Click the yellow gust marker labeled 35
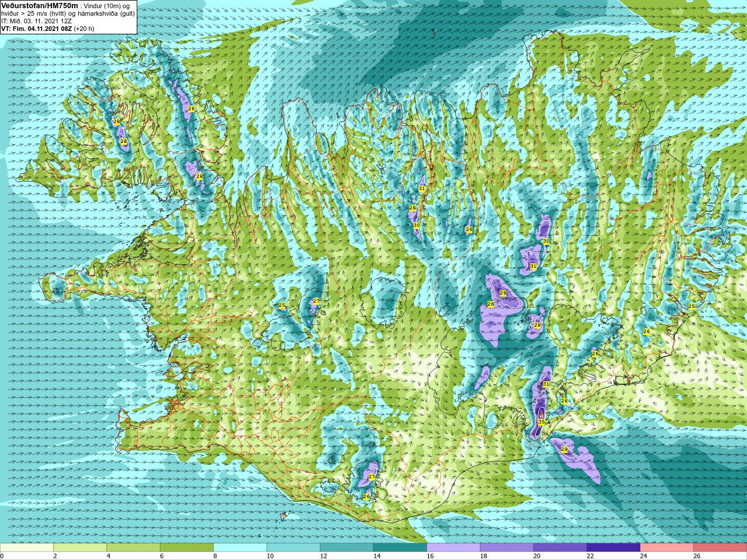 (541, 422)
